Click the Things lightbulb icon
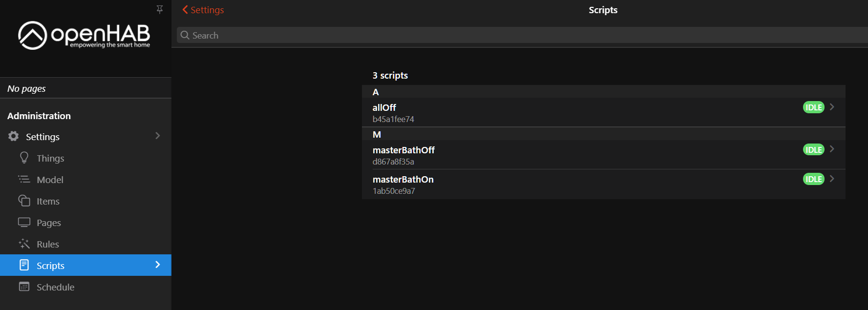This screenshot has width=868, height=310. coord(24,158)
